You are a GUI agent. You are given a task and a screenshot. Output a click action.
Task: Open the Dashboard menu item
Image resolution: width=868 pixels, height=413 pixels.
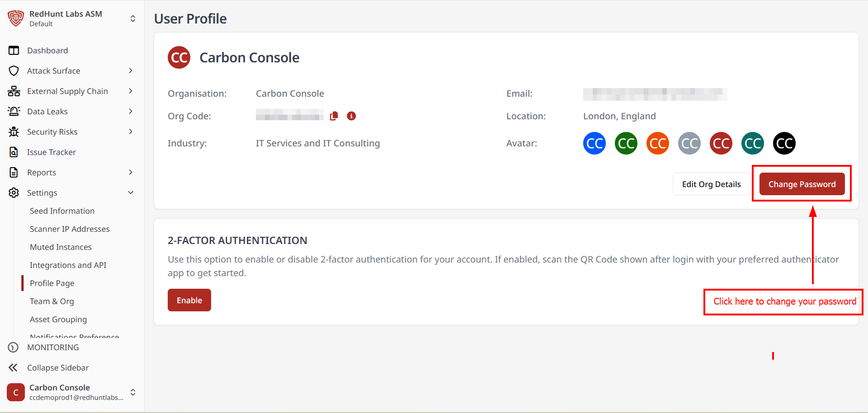47,51
